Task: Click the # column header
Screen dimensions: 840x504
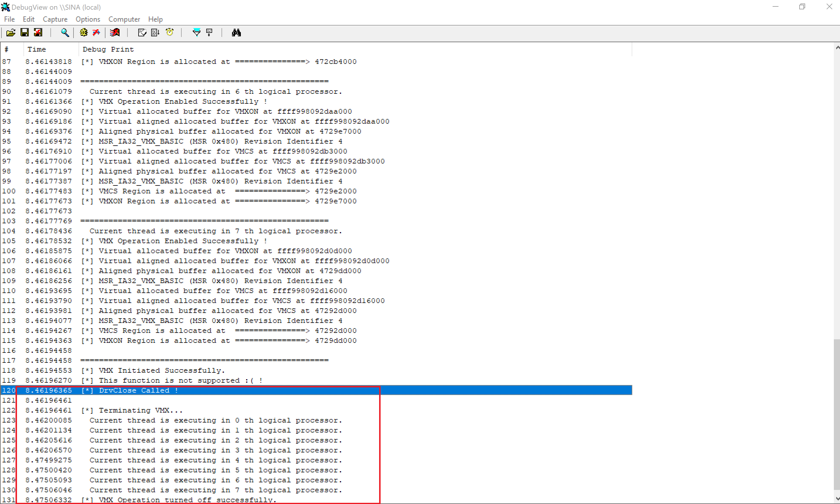Action: click(12, 50)
